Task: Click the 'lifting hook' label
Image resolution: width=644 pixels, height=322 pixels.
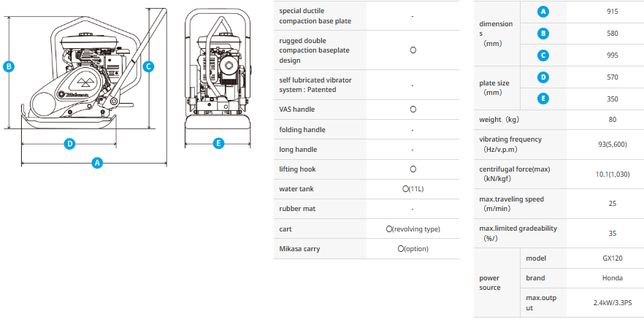Action: (297, 169)
